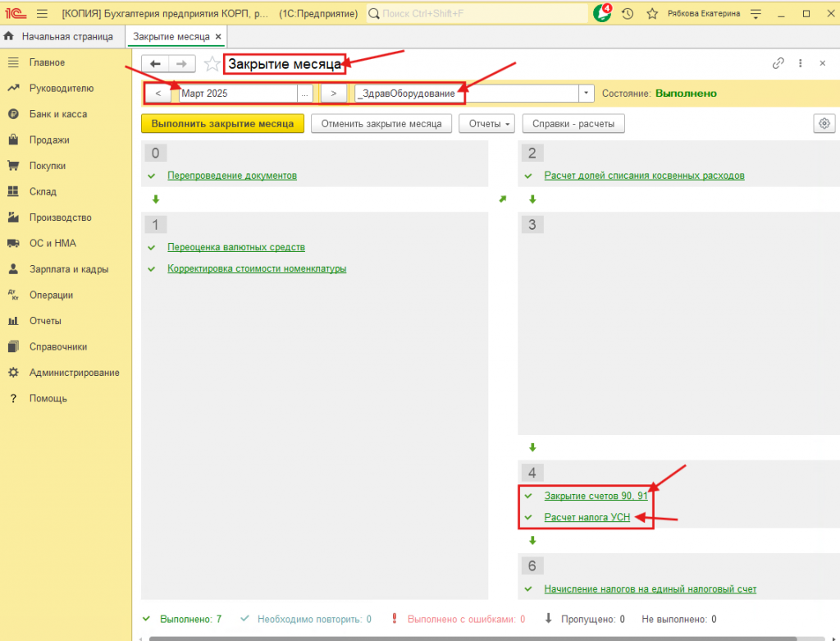
Task: Click the Справочники books icon
Action: click(x=13, y=346)
